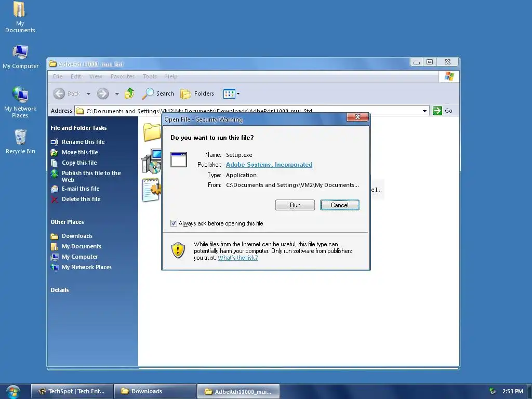Click the Search toolbar button

[158, 94]
